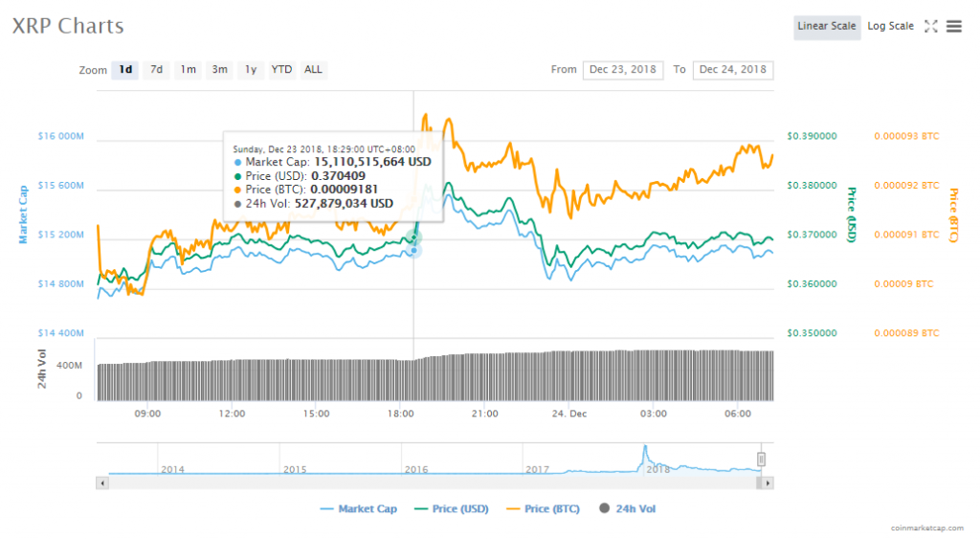Set zoom to 1m

point(189,70)
